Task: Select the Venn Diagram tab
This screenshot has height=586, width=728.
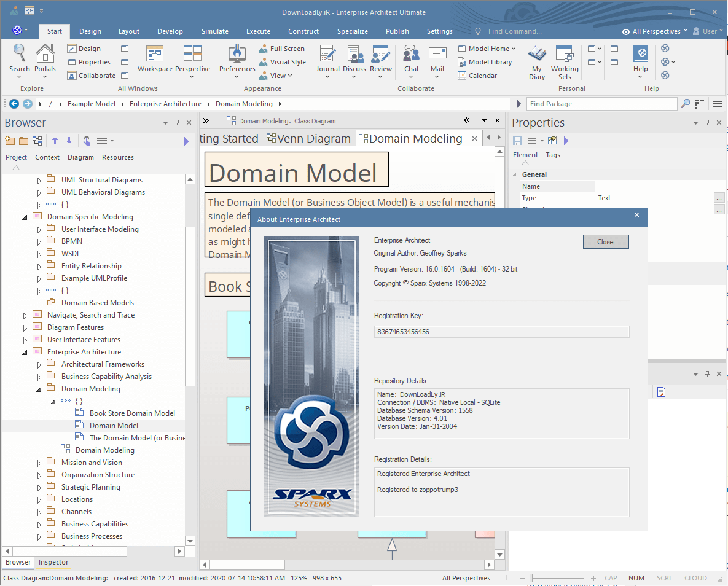Action: coord(309,138)
